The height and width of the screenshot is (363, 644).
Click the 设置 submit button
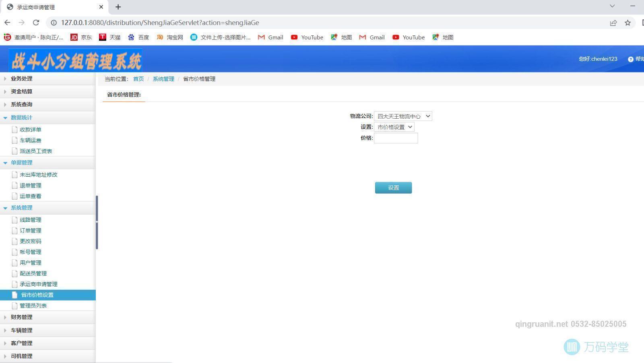click(393, 188)
